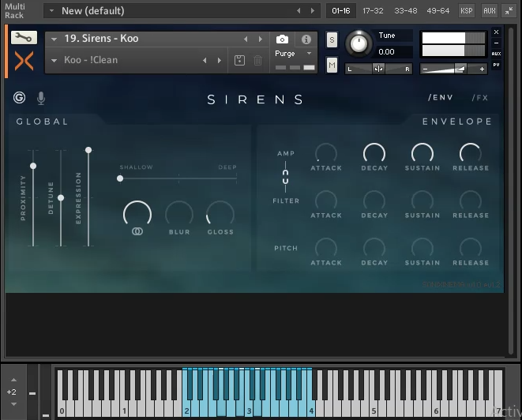Screen dimensions: 522x420
Task: Shift keyboard octave down arrow
Action: [x=13, y=404]
